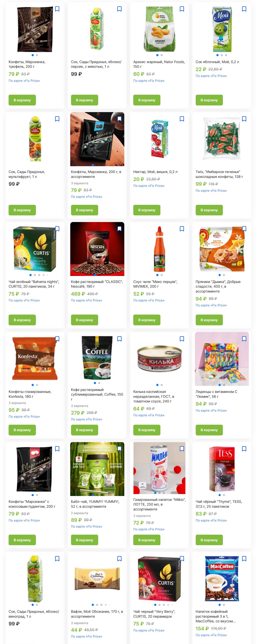Toggle bookmark on Соус чили MIVIMEX
This screenshot has height=644, width=257.
[182, 229]
